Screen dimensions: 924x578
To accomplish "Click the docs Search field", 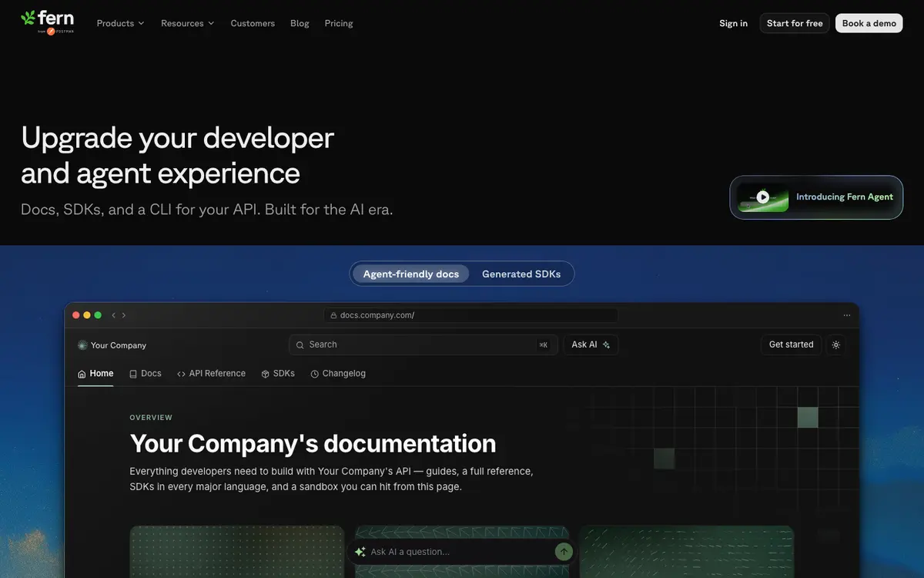I will (x=423, y=344).
